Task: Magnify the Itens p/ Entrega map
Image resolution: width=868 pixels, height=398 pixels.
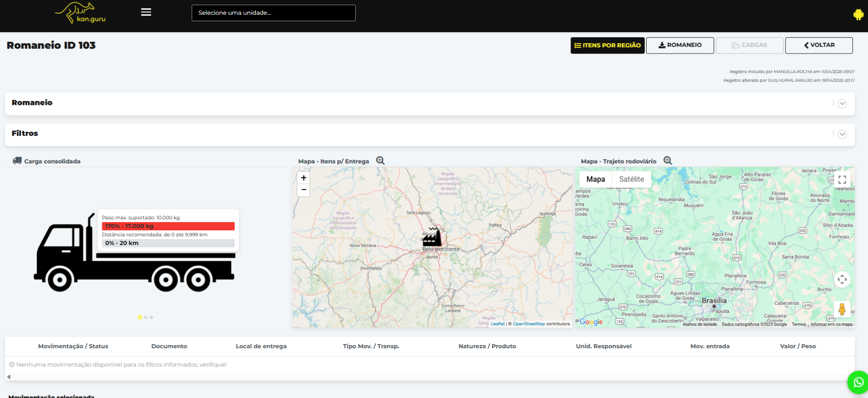Action: 380,160
